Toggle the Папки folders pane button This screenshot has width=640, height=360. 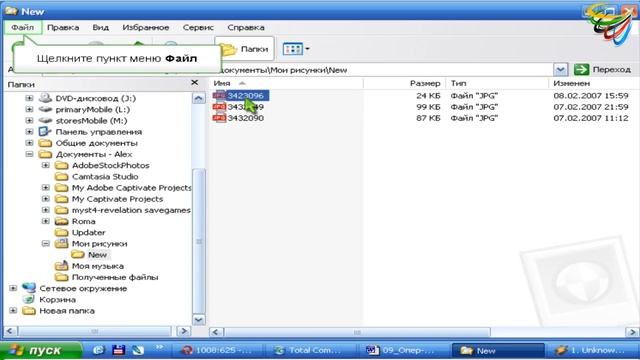click(245, 49)
